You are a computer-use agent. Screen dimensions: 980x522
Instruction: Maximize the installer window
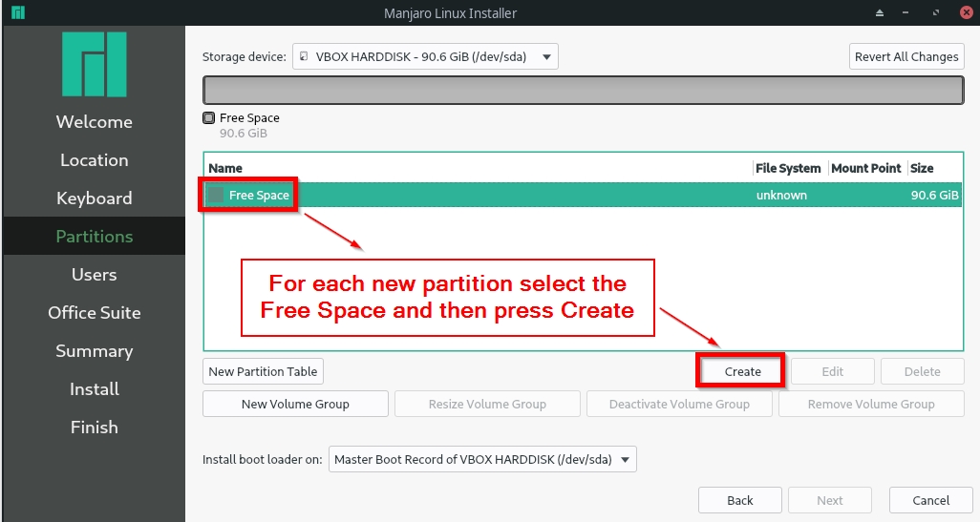[936, 12]
